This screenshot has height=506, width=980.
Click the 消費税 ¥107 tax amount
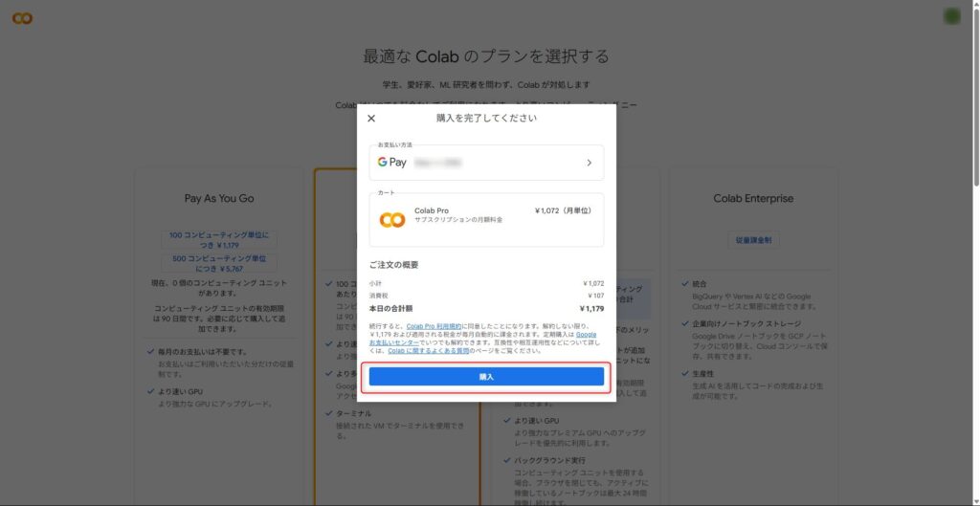point(595,296)
